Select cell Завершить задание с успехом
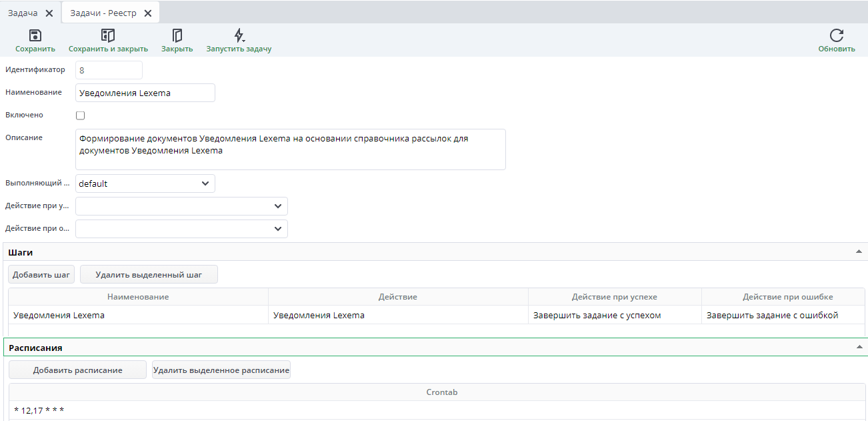 615,315
